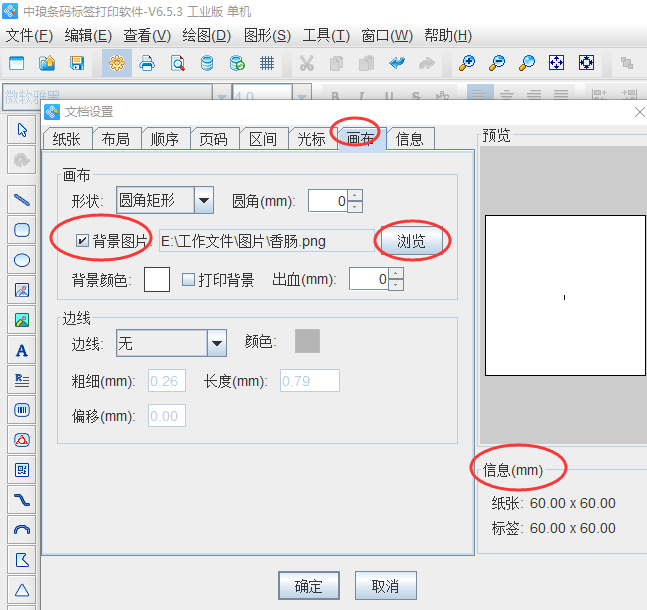Click the database settings icon
This screenshot has width=647, height=610.
[207, 63]
